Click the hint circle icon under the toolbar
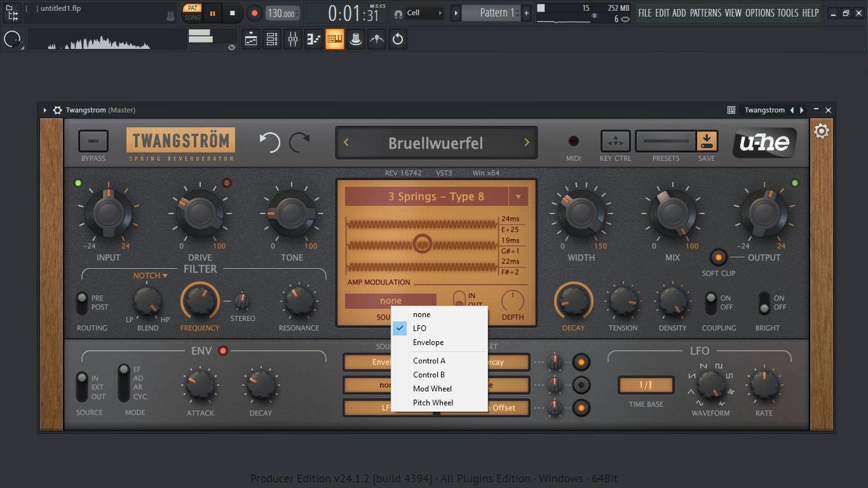Screen dimensions: 868x488 (x=12, y=39)
